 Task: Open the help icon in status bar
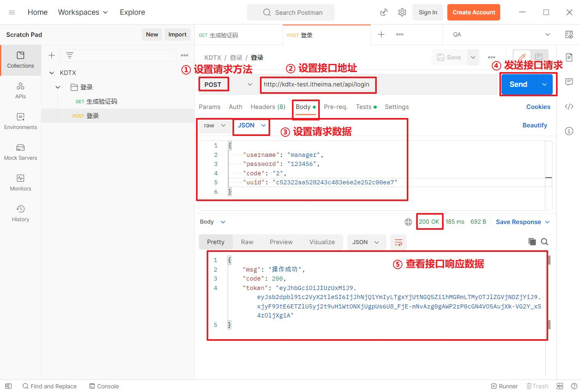click(574, 386)
